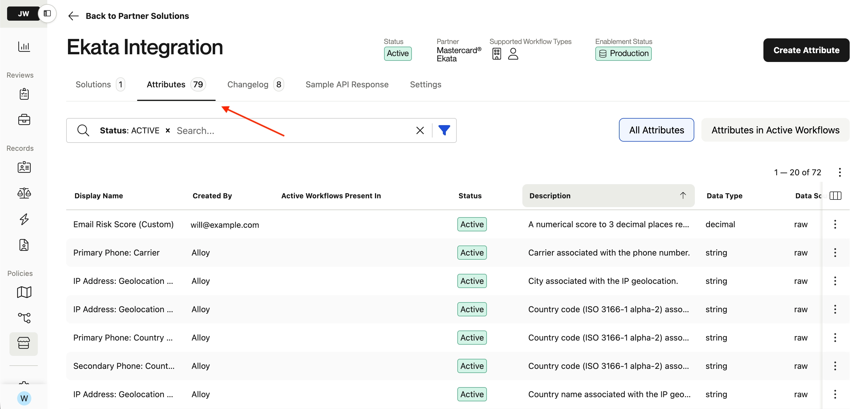Click the Secondary Phone: Count... name
Screen dimensions: 868x409
pos(124,366)
